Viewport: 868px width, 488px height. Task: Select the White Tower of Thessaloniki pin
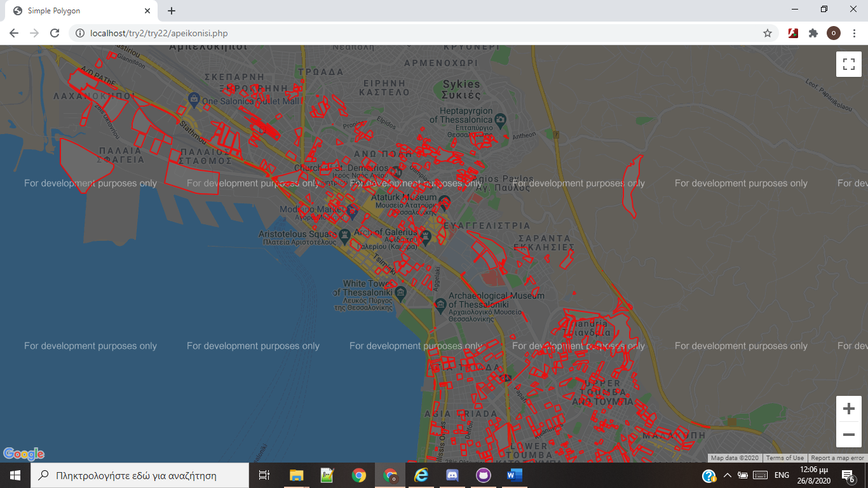(400, 292)
